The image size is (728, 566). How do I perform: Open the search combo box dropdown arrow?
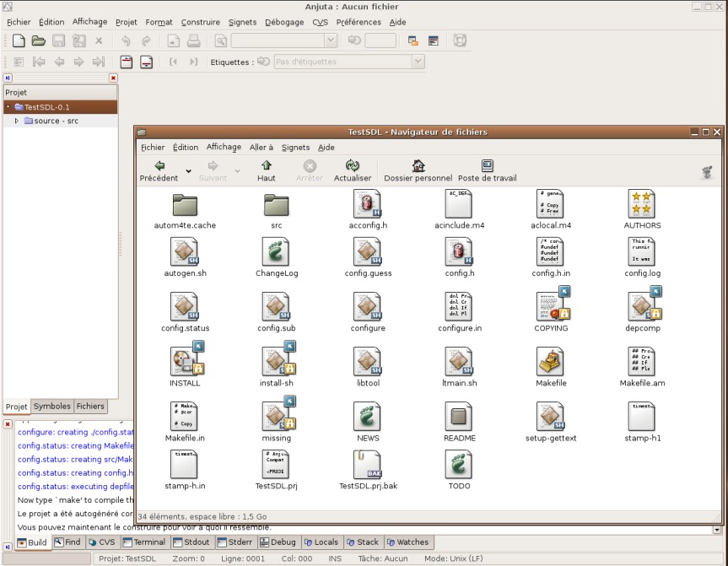(331, 40)
